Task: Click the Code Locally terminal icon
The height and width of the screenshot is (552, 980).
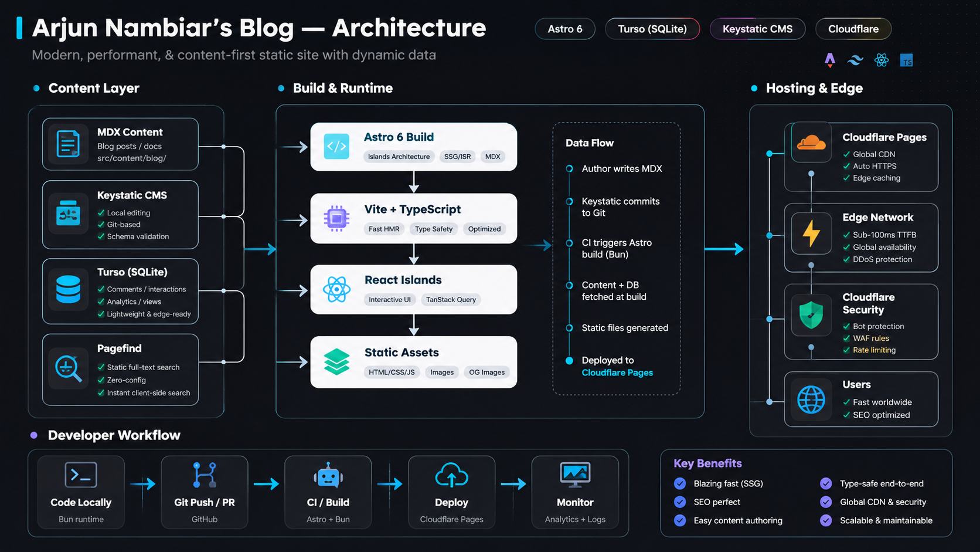Action: coord(81,476)
